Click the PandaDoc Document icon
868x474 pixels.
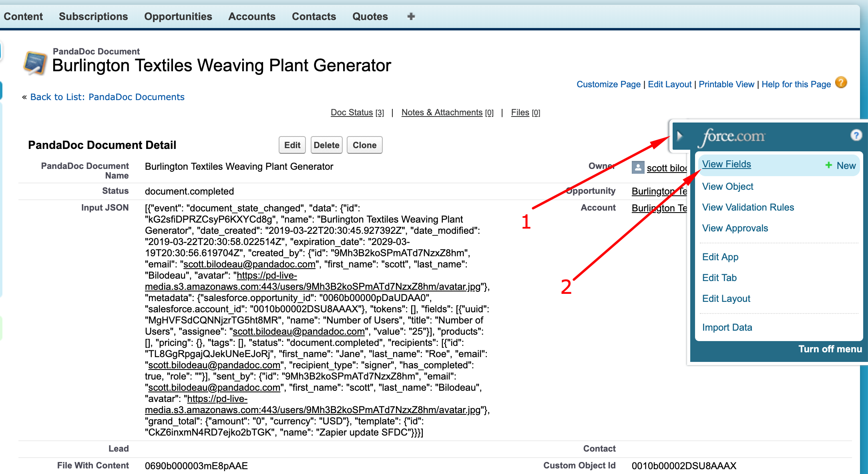tap(35, 63)
